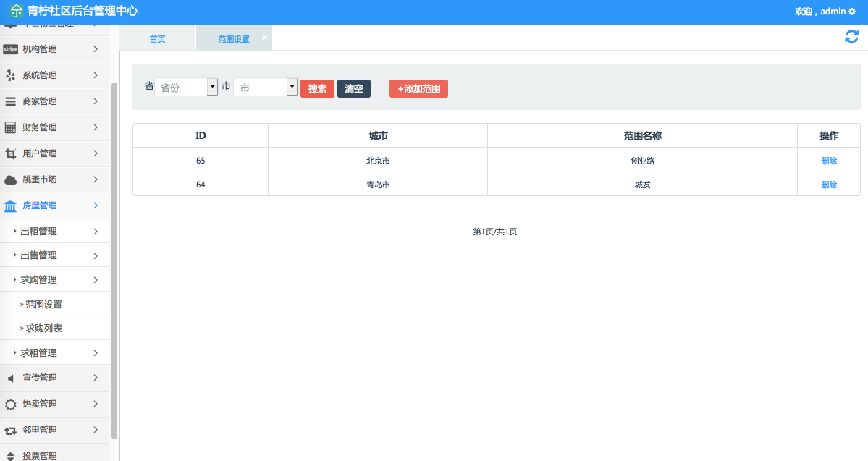Close the 范围设置 tab
The height and width of the screenshot is (461, 868).
265,37
